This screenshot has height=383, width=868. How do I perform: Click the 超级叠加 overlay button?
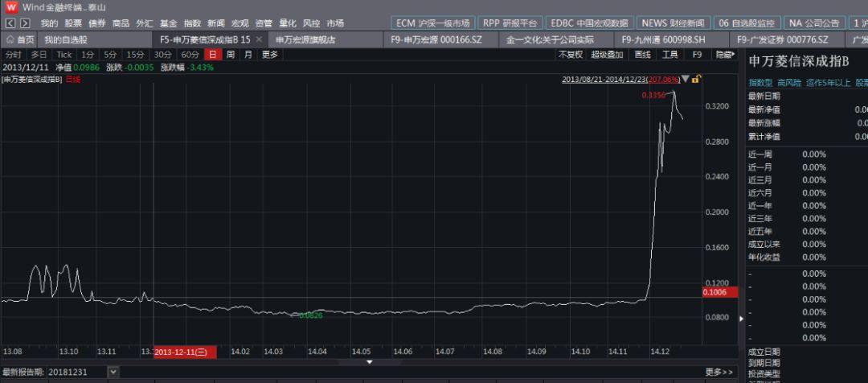pyautogui.click(x=608, y=55)
